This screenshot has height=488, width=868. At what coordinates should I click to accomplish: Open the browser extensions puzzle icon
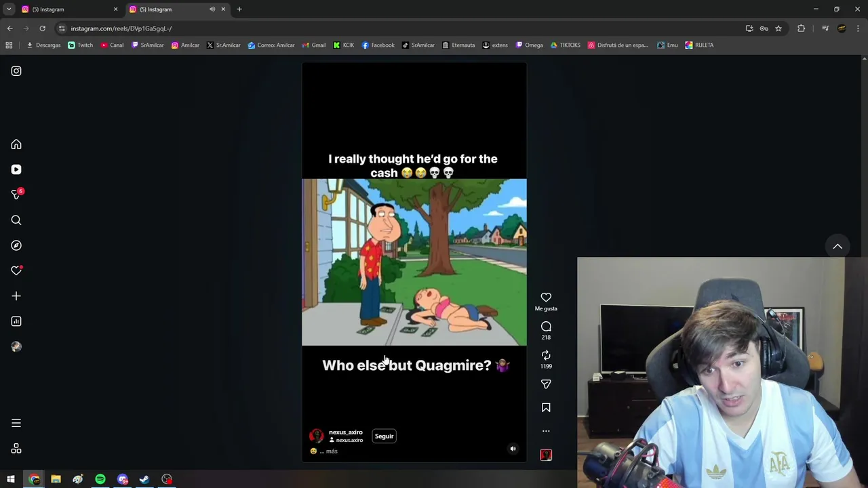tap(802, 28)
